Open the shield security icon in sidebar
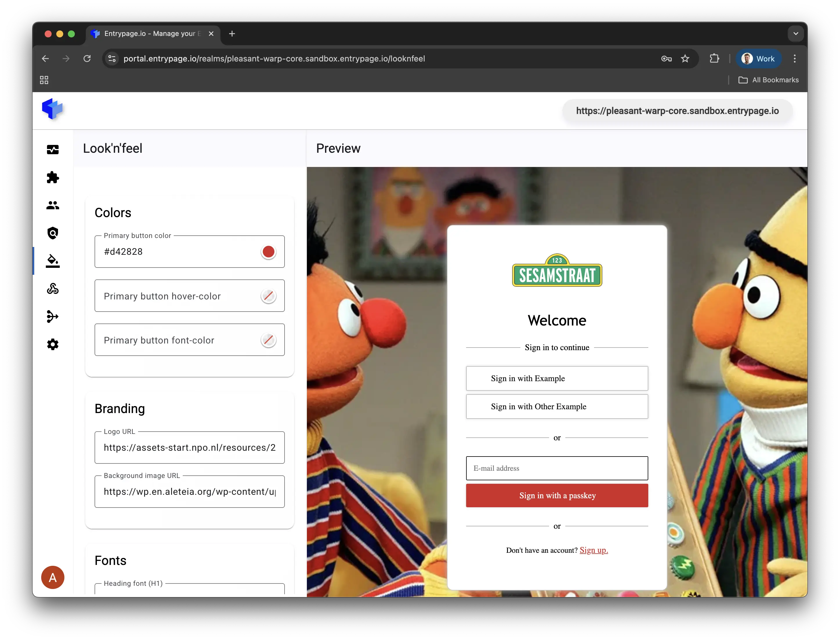This screenshot has width=840, height=640. 52,233
